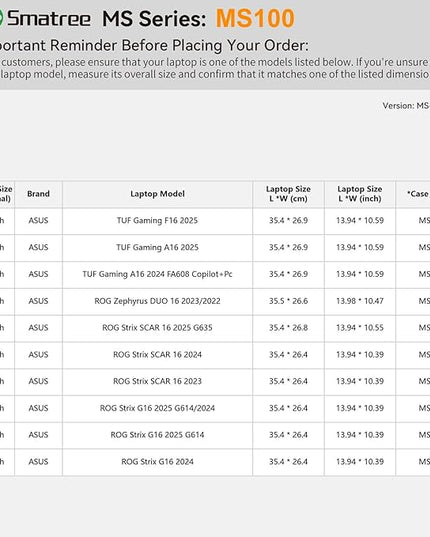Click ROG Strix G16 2025 G614/2024 cell

(157, 408)
